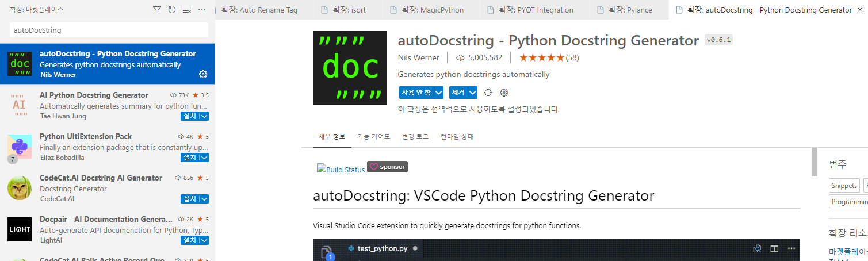
Task: Click the v0.6.1 version badge
Action: click(718, 40)
